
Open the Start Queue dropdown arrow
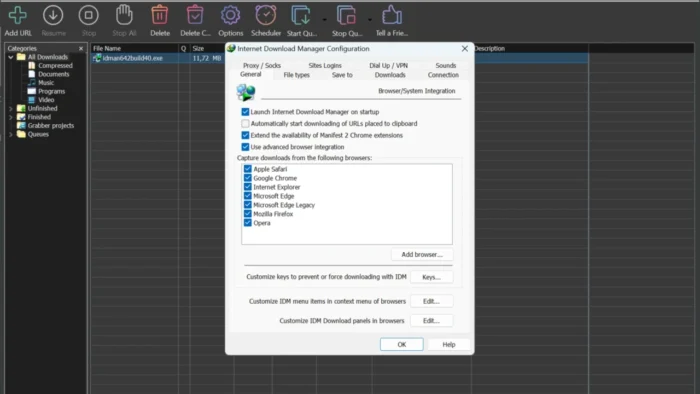pyautogui.click(x=325, y=20)
